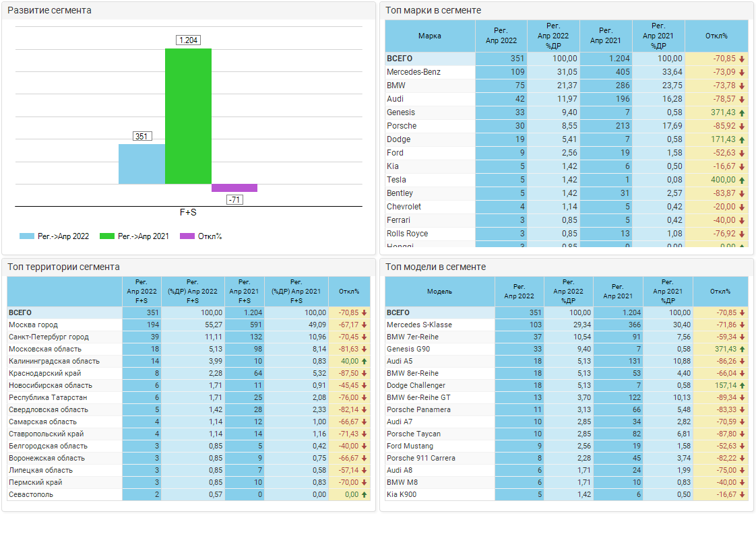Click the up arrow in Genesis G90 row
The height and width of the screenshot is (534, 756).
pos(742,349)
